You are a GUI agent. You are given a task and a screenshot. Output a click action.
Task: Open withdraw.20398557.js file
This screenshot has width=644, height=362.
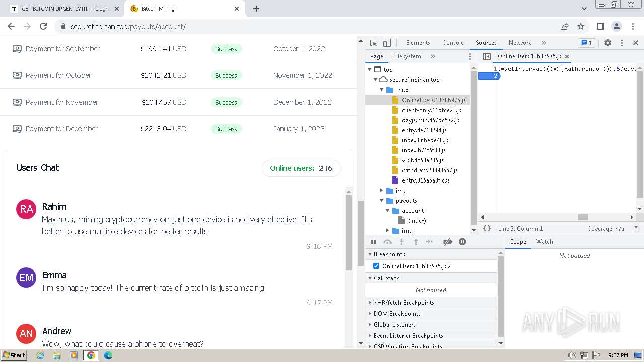click(430, 170)
